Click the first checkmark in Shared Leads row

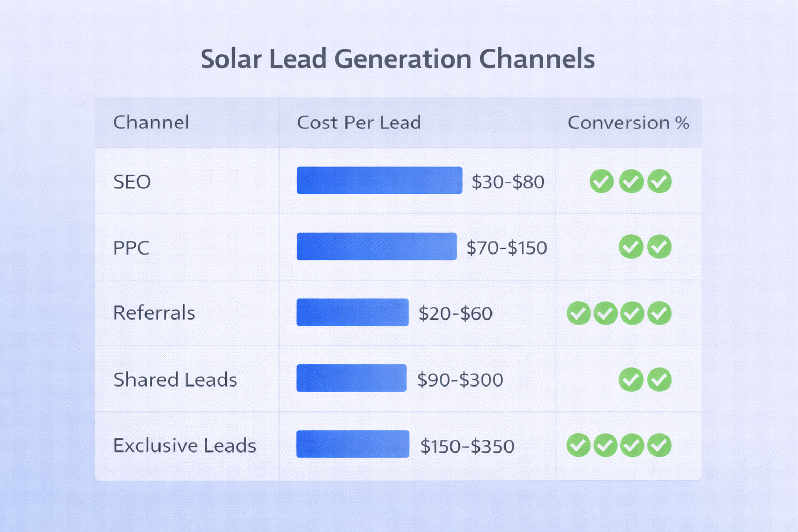pos(631,379)
